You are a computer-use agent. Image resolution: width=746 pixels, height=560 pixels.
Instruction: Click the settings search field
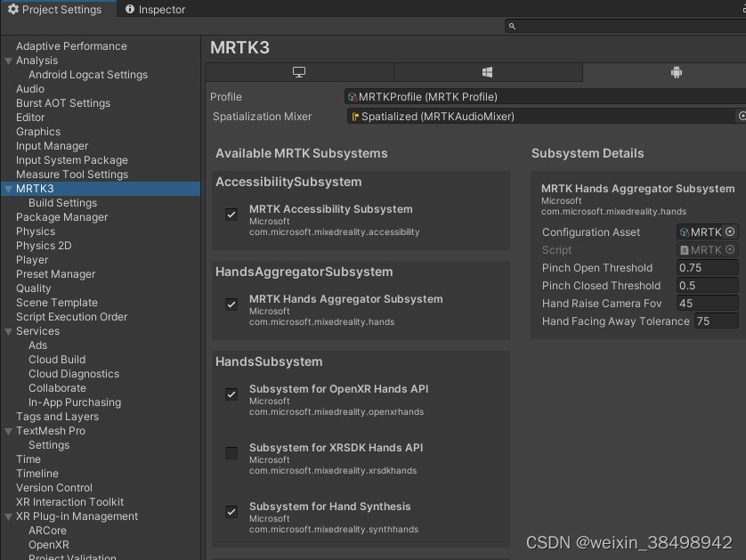pos(626,26)
